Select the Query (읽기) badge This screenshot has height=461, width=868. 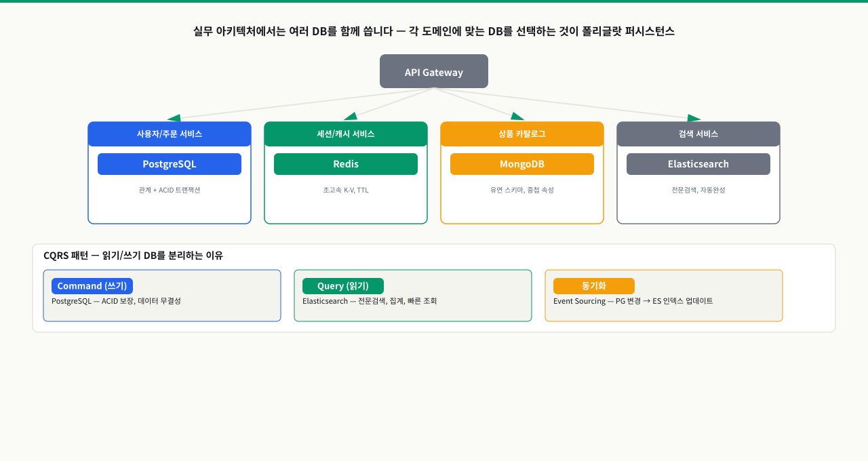coord(343,286)
